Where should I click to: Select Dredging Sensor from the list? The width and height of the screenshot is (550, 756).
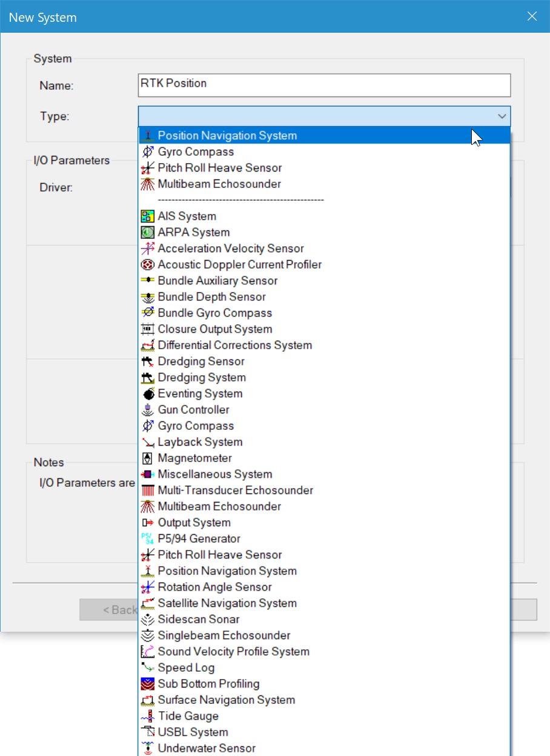tap(201, 361)
